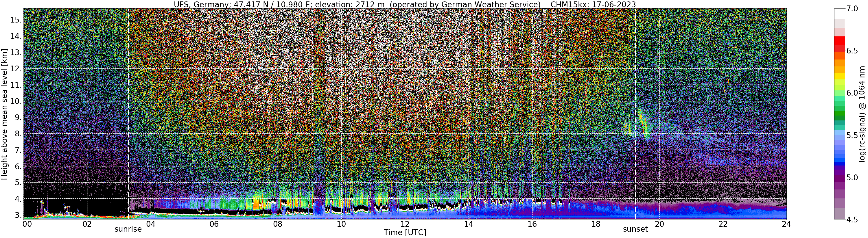Click the 'sunrise' label below the time axis
The image size is (868, 238).
tap(128, 229)
